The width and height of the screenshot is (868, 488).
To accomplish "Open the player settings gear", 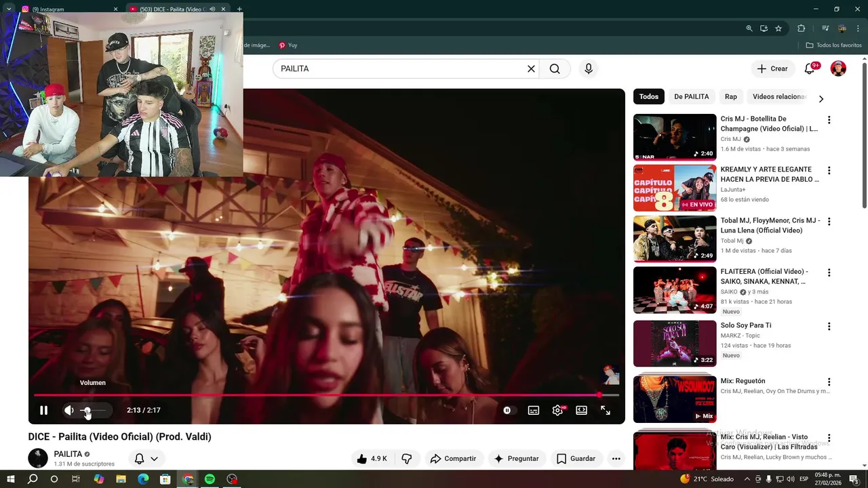I will click(x=557, y=410).
